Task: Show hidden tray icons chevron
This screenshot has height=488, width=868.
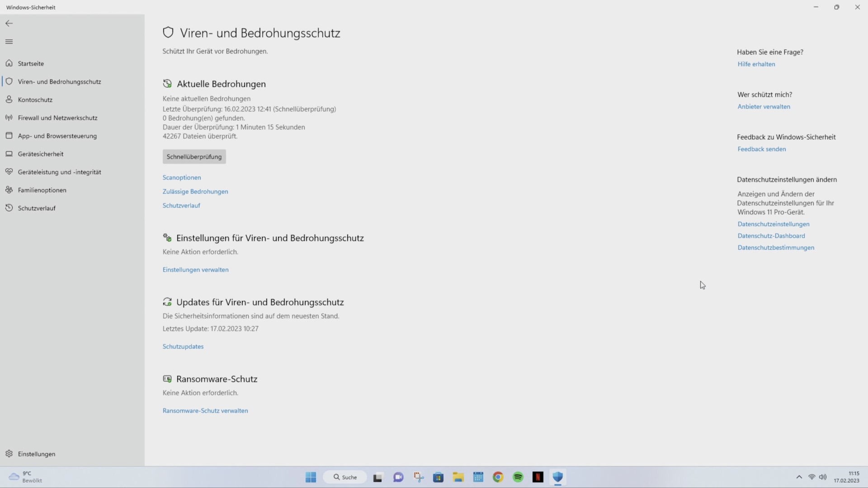Action: (799, 477)
